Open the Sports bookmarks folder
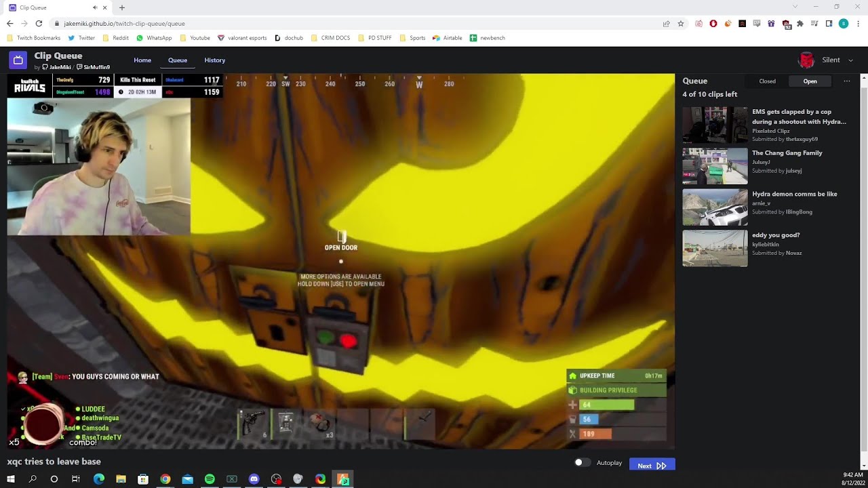Viewport: 868px width, 488px height. click(412, 38)
